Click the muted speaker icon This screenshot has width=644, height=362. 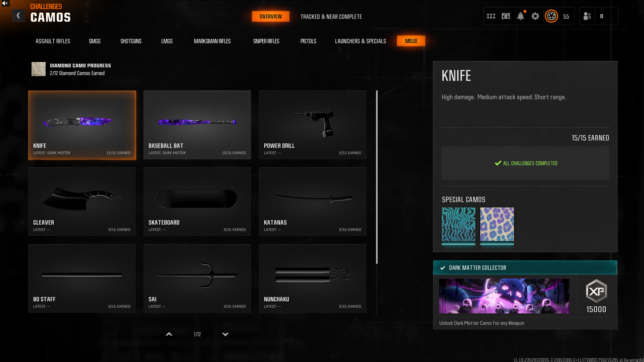pyautogui.click(x=5, y=3)
